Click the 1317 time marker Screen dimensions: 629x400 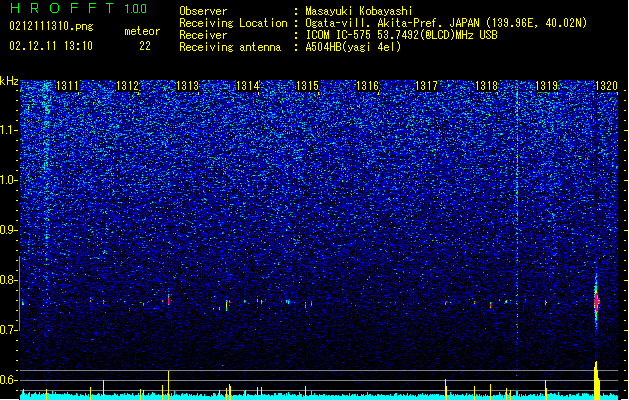coord(426,86)
